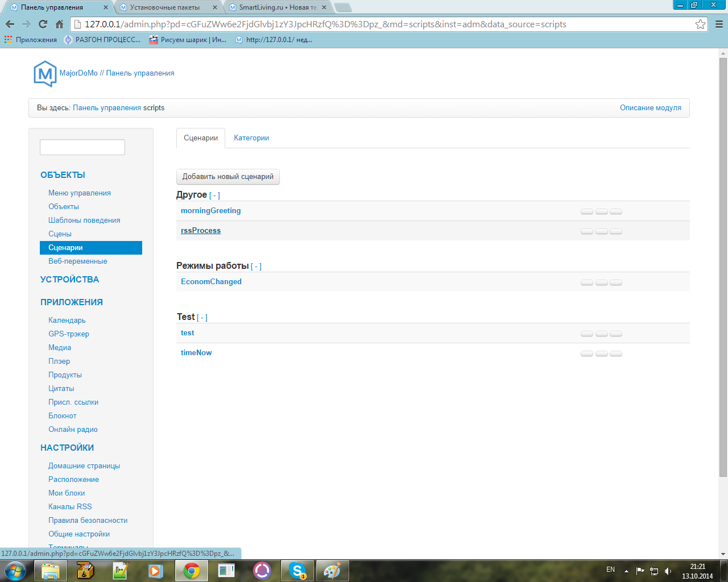Switch to the Категории tab
This screenshot has width=728, height=582.
[x=251, y=138]
